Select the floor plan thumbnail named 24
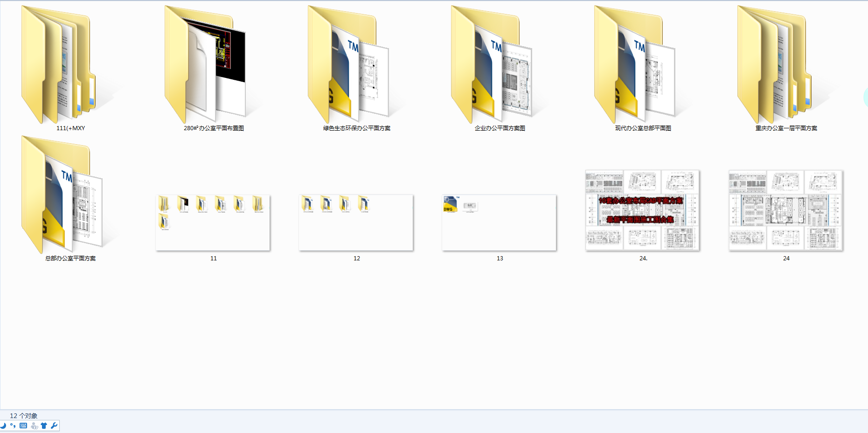This screenshot has height=433, width=868. (x=786, y=210)
